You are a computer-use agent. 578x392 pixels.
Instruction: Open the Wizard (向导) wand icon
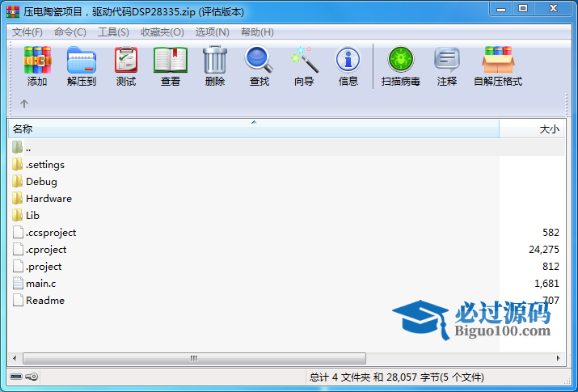tap(304, 59)
